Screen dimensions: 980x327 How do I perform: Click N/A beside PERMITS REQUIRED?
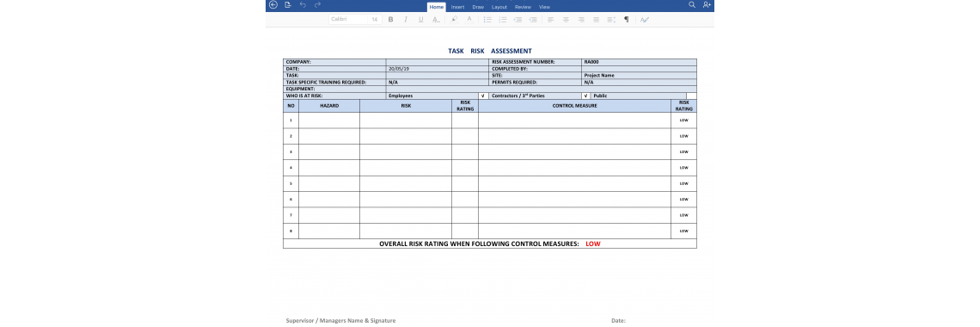(x=589, y=82)
